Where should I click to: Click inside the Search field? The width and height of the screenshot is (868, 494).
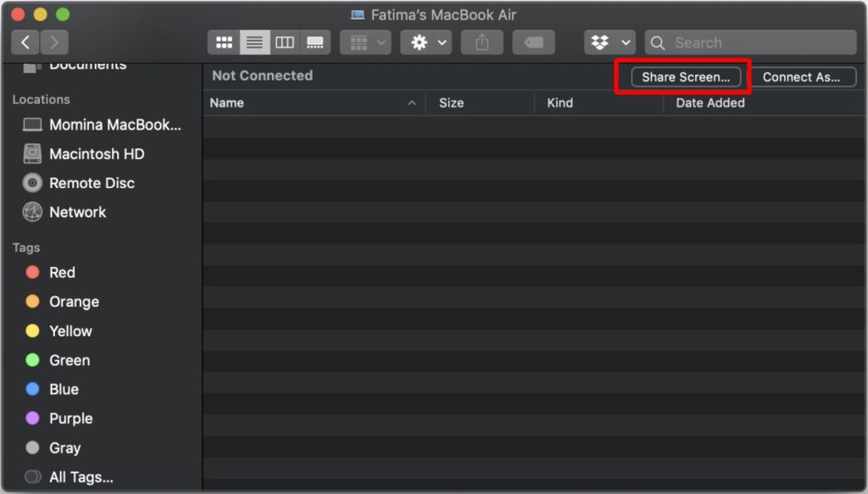coord(750,42)
